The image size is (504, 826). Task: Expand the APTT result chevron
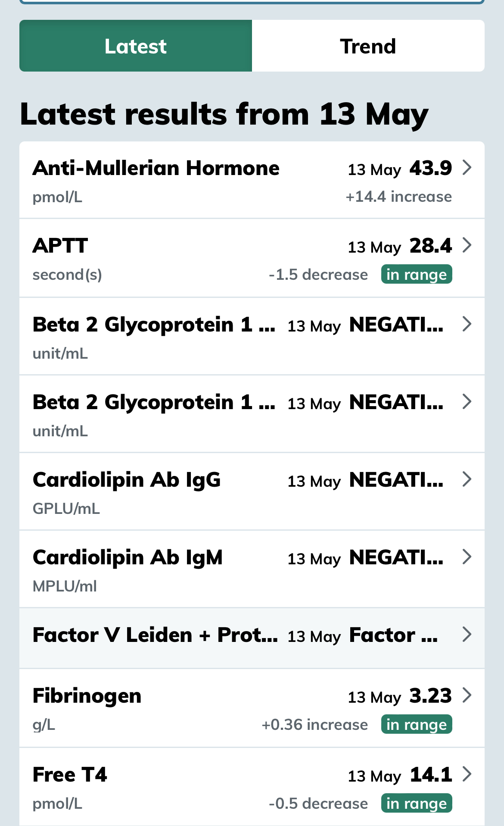tap(467, 245)
